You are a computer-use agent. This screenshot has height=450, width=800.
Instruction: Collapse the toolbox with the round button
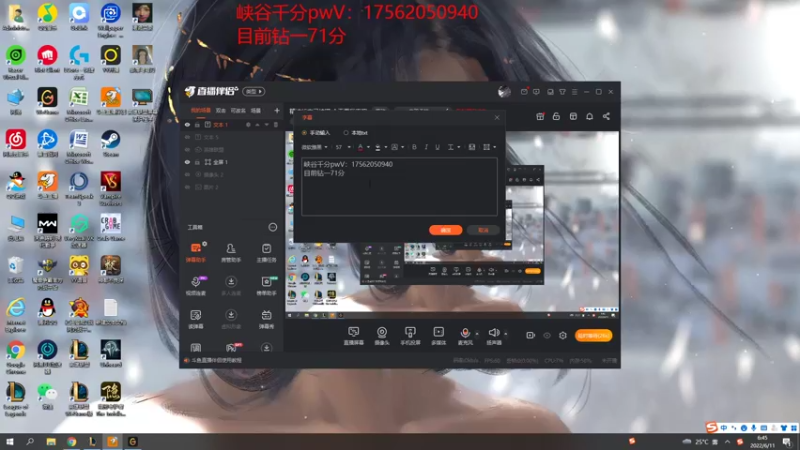click(x=273, y=227)
